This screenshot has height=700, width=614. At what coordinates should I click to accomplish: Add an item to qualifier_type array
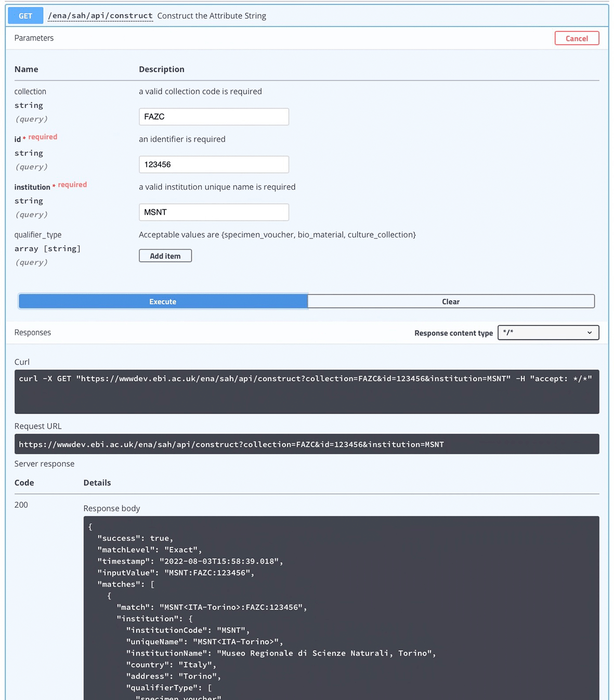[165, 255]
